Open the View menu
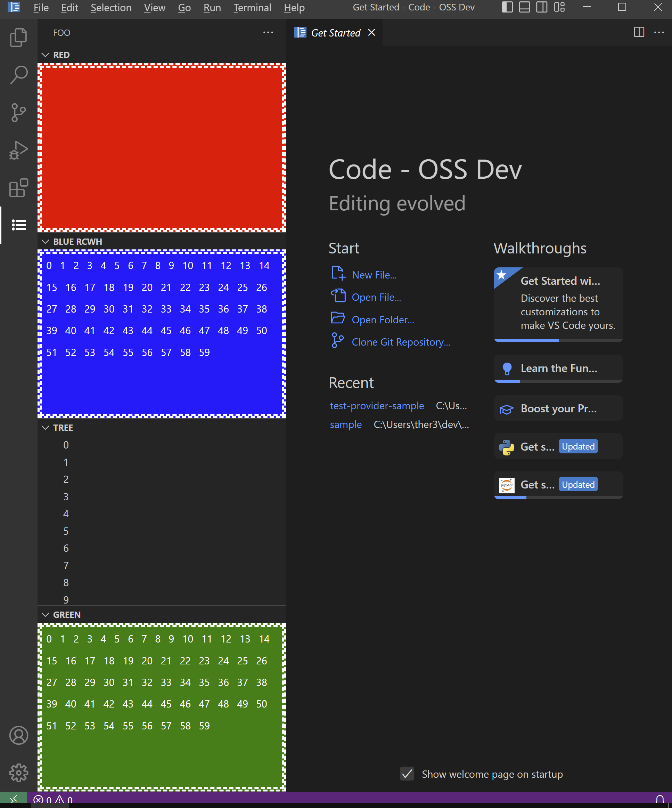 pyautogui.click(x=155, y=8)
